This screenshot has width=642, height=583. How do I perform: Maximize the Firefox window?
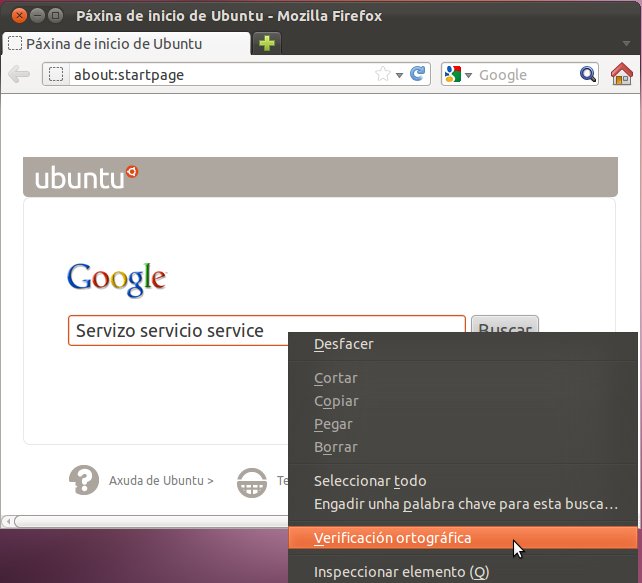tap(55, 16)
